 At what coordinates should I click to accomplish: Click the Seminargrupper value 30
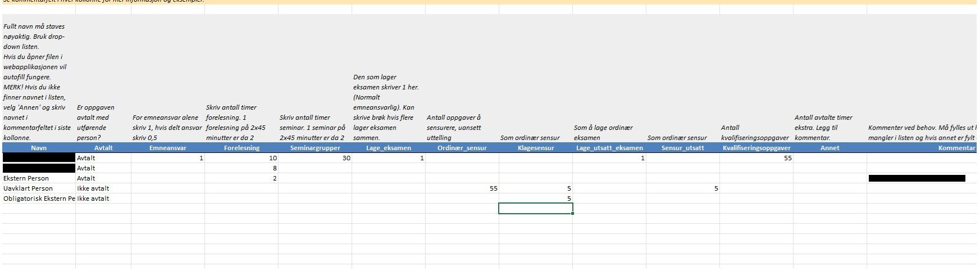315,158
